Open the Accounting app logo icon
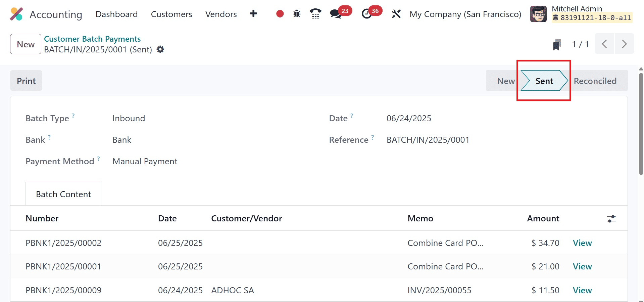 [16, 14]
